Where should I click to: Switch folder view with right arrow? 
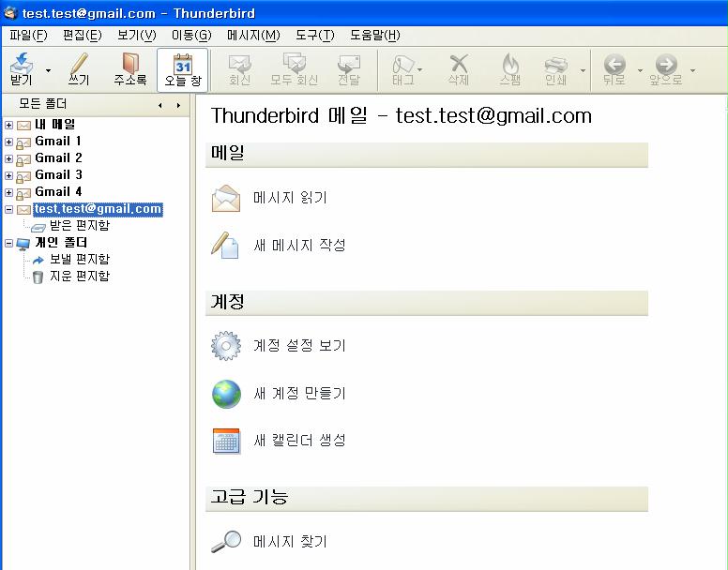point(178,105)
